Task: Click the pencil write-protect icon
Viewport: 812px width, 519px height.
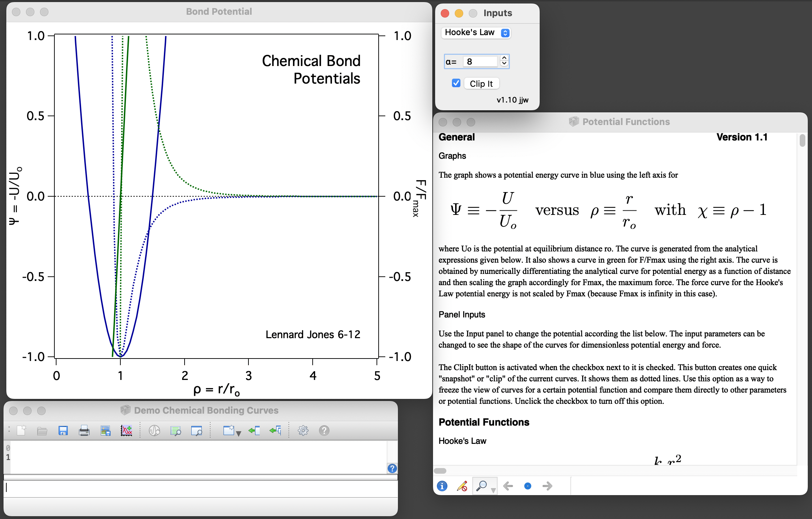Action: (462, 486)
